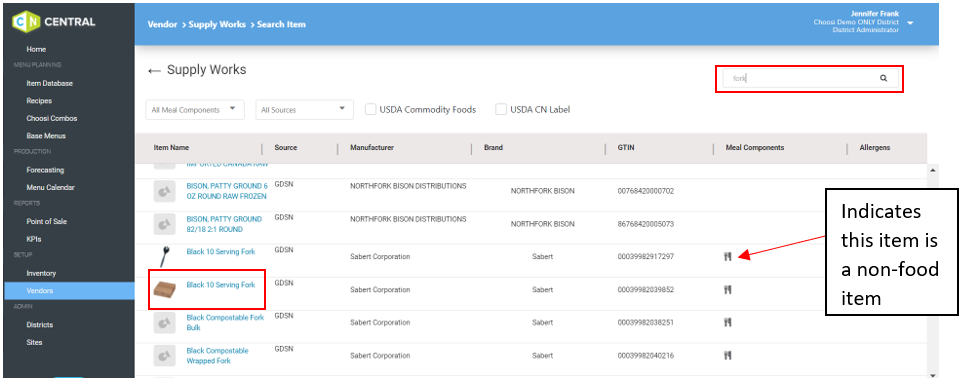
Task: Click the scrollbar up arrow of results table
Action: pos(932,170)
